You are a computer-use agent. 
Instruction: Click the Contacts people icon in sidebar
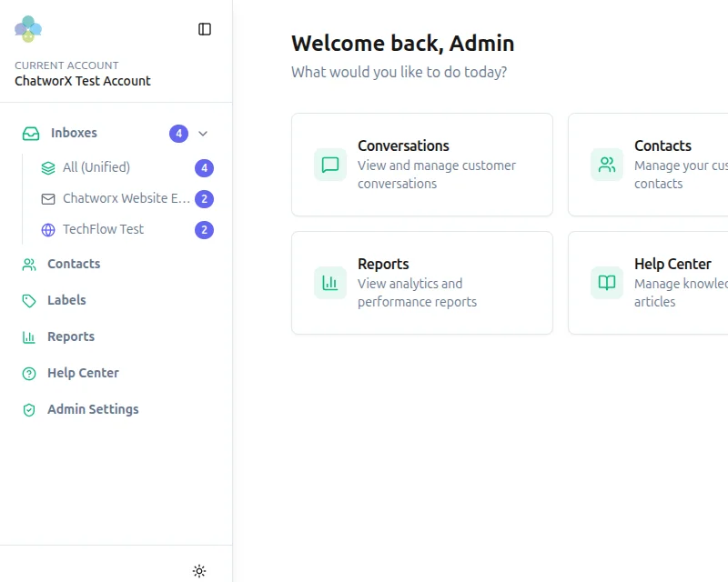29,265
